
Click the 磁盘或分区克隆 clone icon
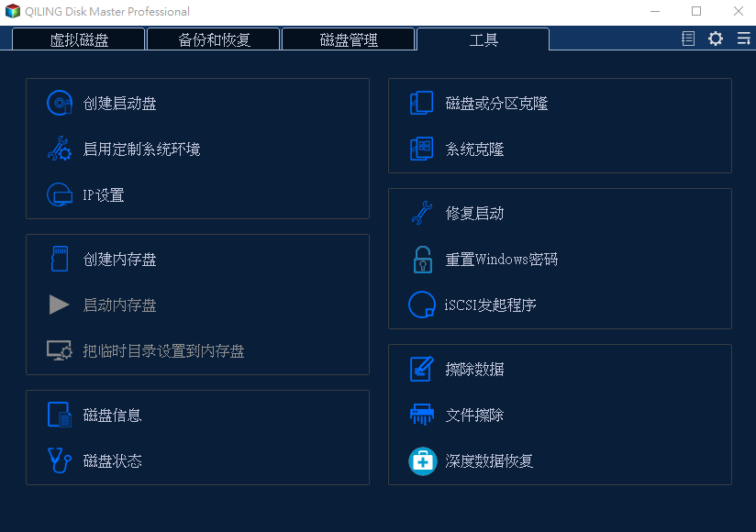421,103
